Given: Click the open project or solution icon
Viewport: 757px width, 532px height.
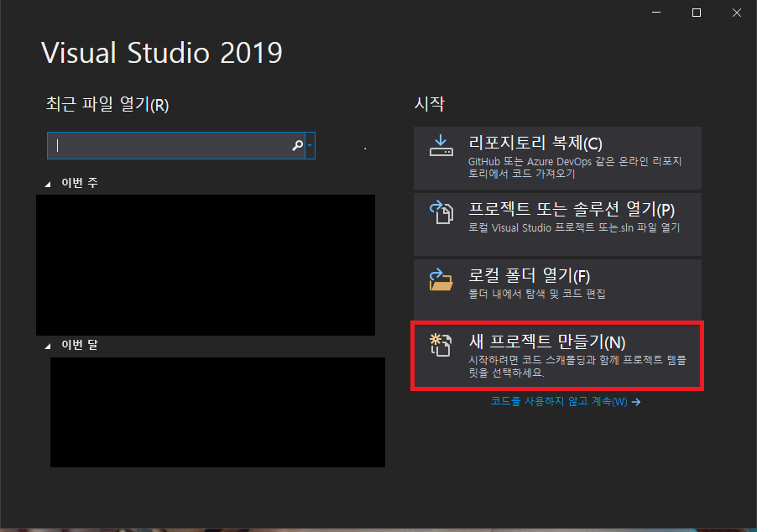Looking at the screenshot, I should point(441,212).
